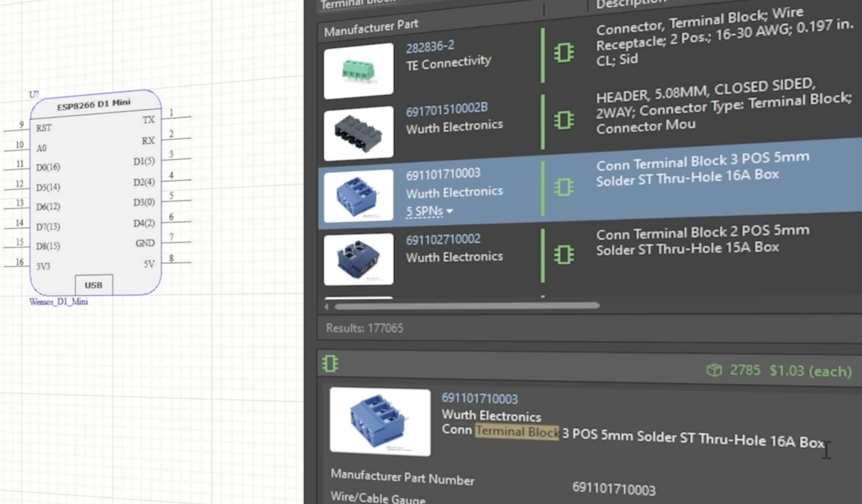Expand the 5 SPNs dropdown
Image resolution: width=862 pixels, height=504 pixels.
click(x=430, y=211)
